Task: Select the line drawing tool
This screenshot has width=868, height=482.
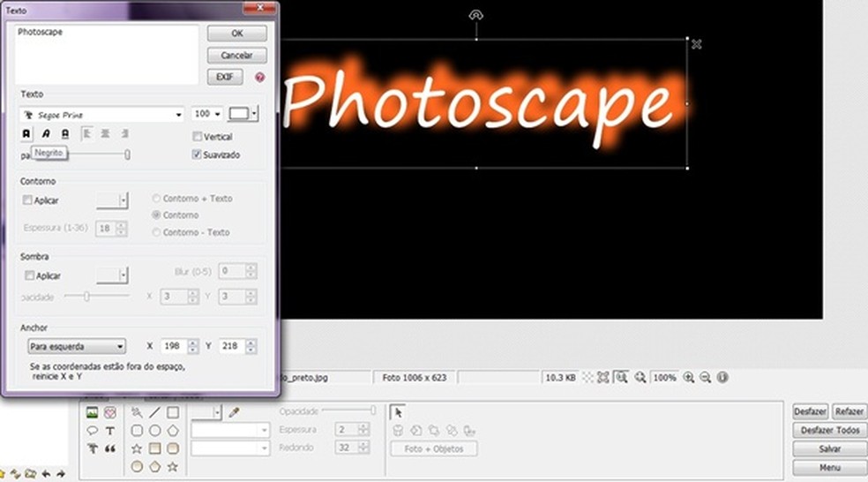Action: coord(154,412)
